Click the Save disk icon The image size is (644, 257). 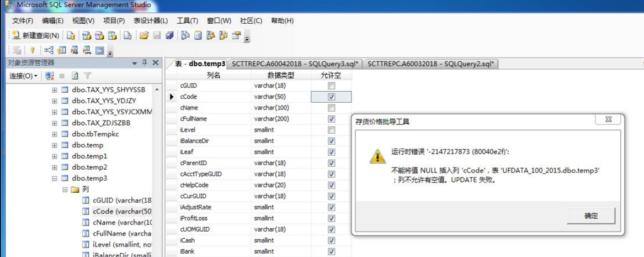pos(157,36)
